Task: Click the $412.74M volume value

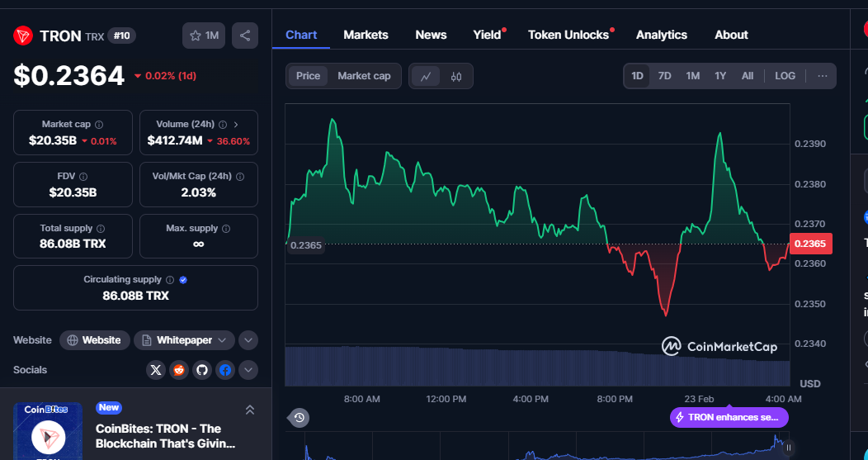Action: [175, 140]
